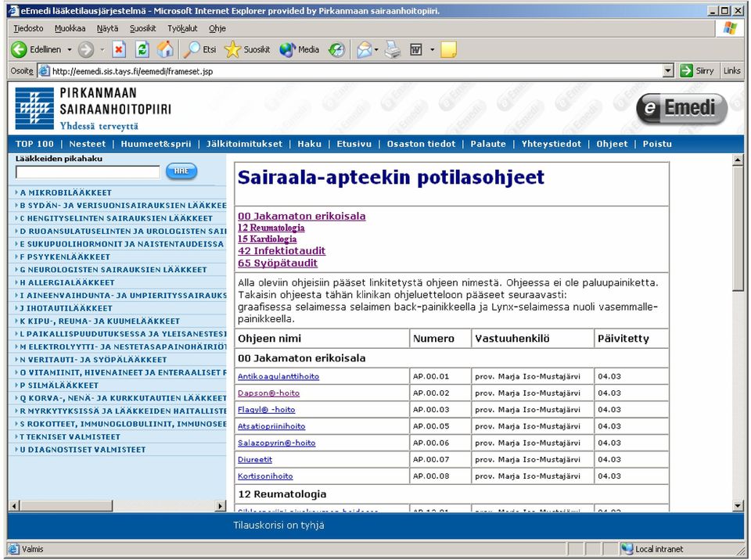Open the Ohje menu
751x560 pixels.
tap(217, 28)
